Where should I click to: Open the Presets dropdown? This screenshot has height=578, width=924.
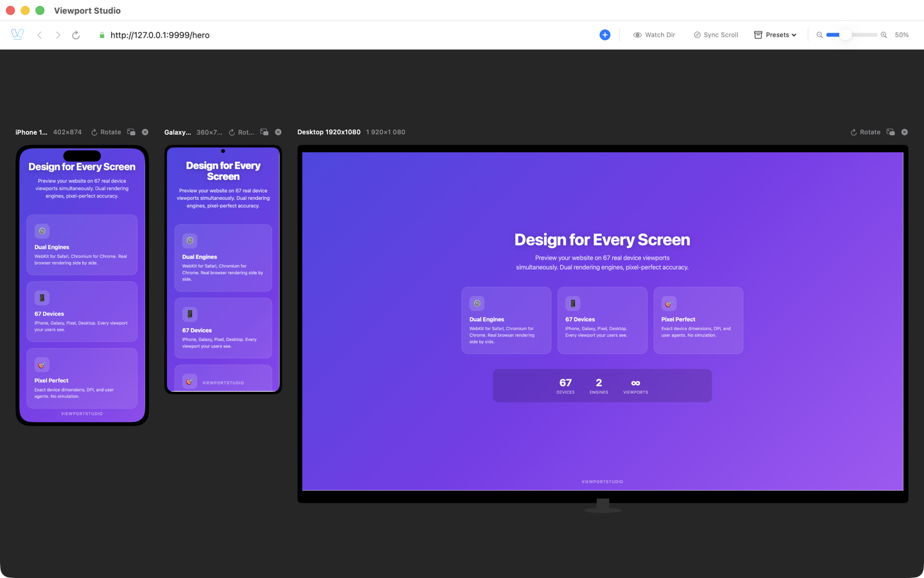click(775, 35)
